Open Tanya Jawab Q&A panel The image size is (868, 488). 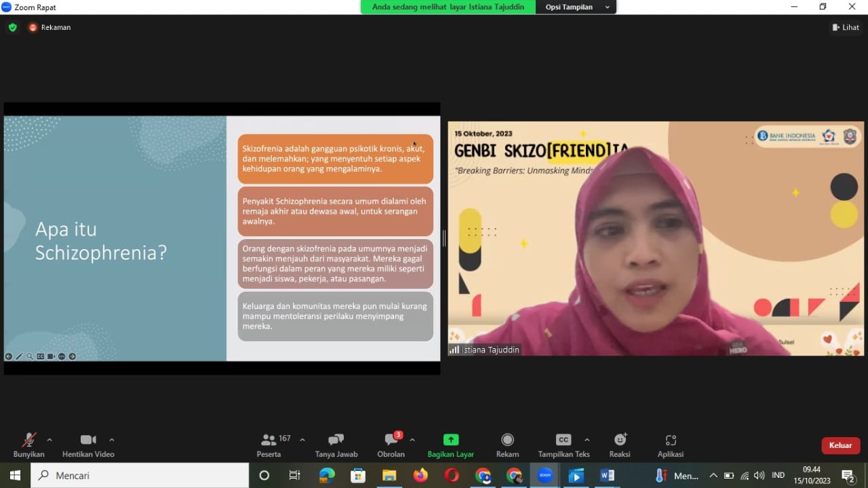336,445
